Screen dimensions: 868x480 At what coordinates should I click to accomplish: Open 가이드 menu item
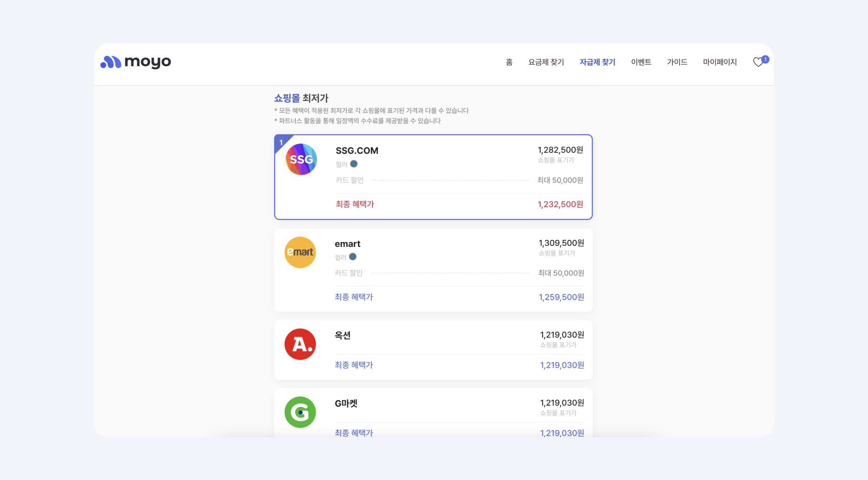pyautogui.click(x=677, y=62)
